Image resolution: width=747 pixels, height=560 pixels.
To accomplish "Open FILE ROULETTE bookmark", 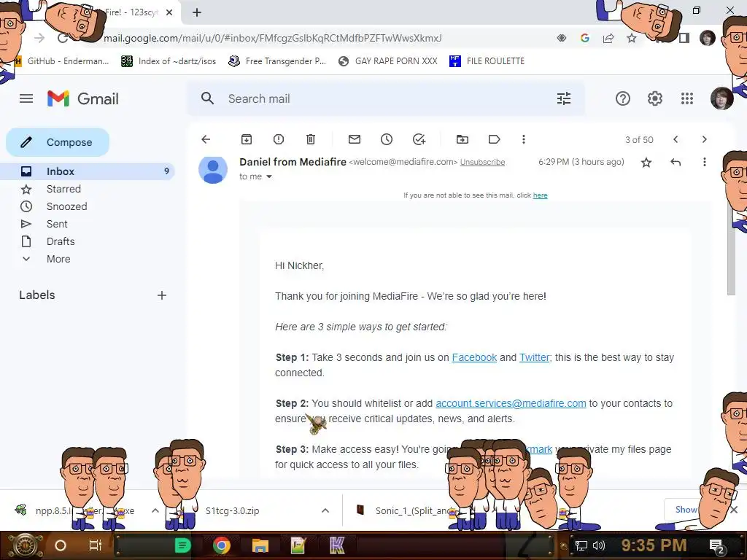I will click(x=487, y=61).
